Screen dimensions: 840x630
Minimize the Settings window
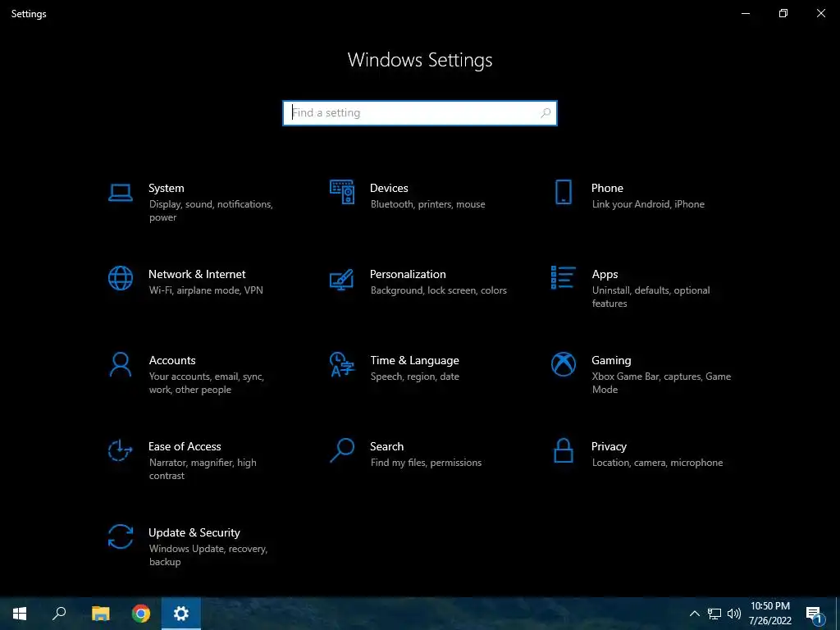tap(745, 13)
